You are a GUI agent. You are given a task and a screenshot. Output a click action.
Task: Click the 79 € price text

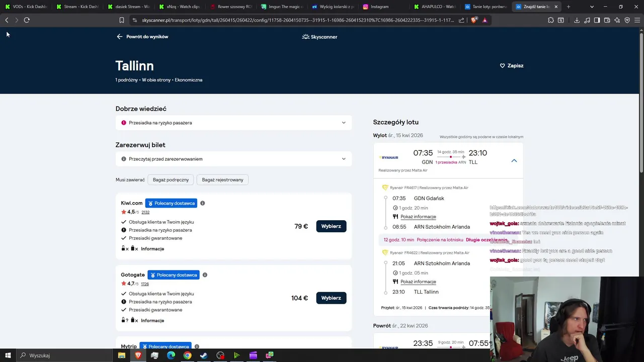pyautogui.click(x=301, y=226)
